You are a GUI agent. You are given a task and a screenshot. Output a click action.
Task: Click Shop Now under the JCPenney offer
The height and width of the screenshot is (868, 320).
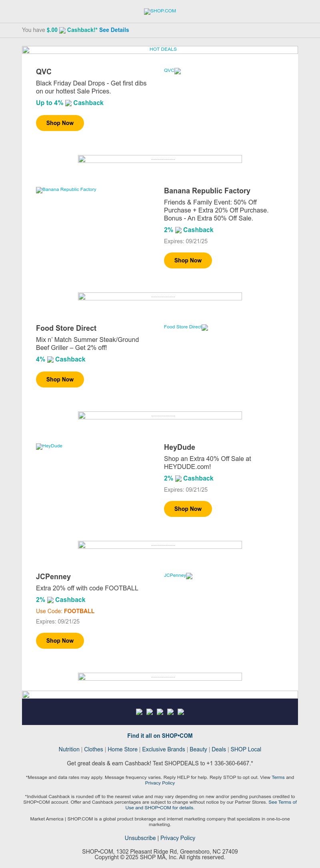tap(60, 640)
